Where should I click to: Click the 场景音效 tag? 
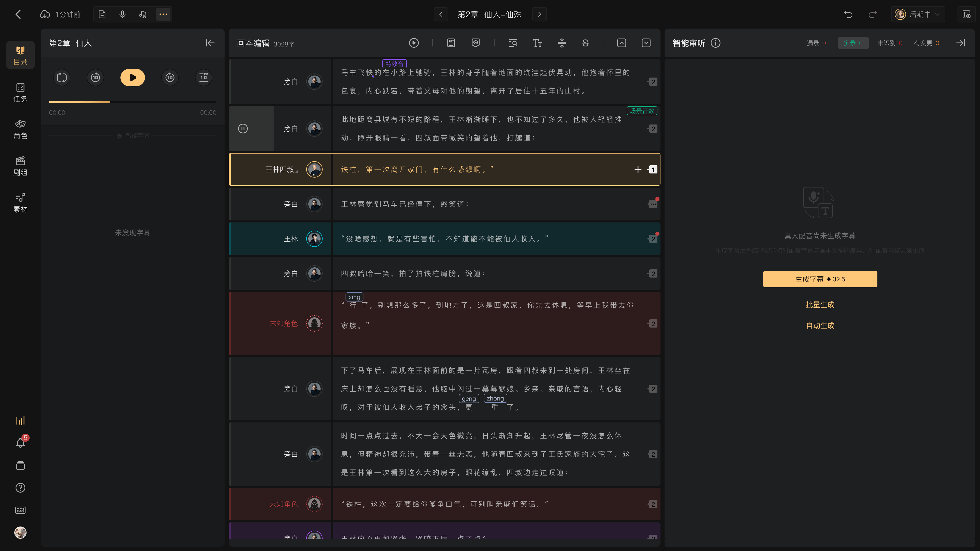(642, 111)
